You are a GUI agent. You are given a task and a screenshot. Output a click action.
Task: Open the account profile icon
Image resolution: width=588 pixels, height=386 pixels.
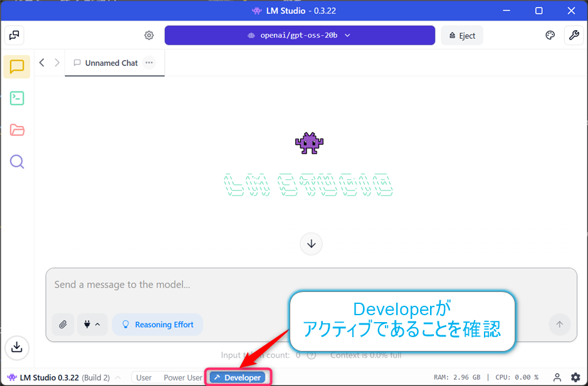pos(557,377)
